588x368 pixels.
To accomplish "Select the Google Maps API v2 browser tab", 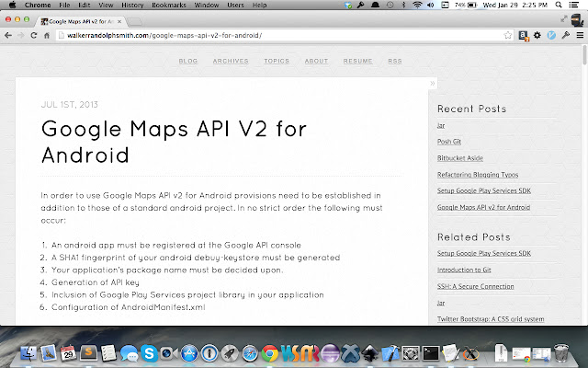I will 81,21.
